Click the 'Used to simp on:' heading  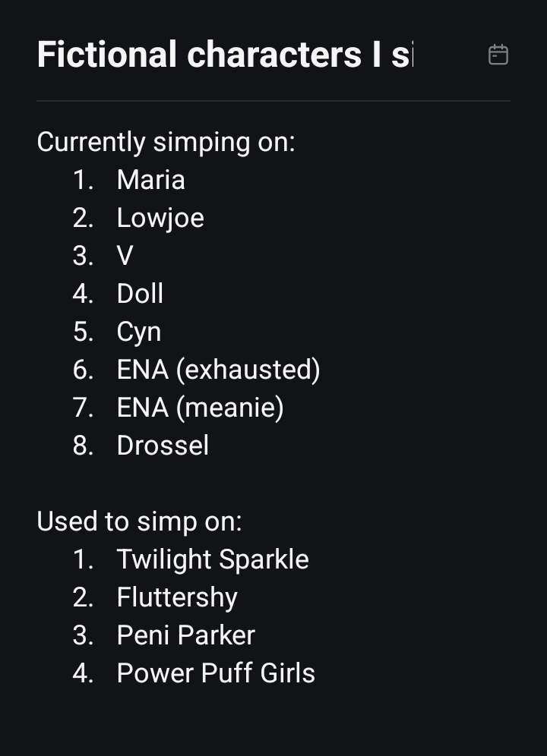(x=139, y=521)
